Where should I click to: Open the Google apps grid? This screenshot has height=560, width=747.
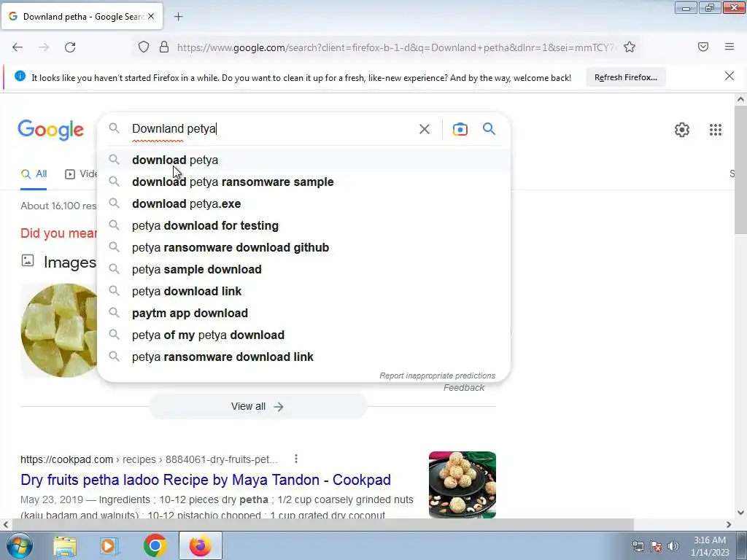pos(716,130)
